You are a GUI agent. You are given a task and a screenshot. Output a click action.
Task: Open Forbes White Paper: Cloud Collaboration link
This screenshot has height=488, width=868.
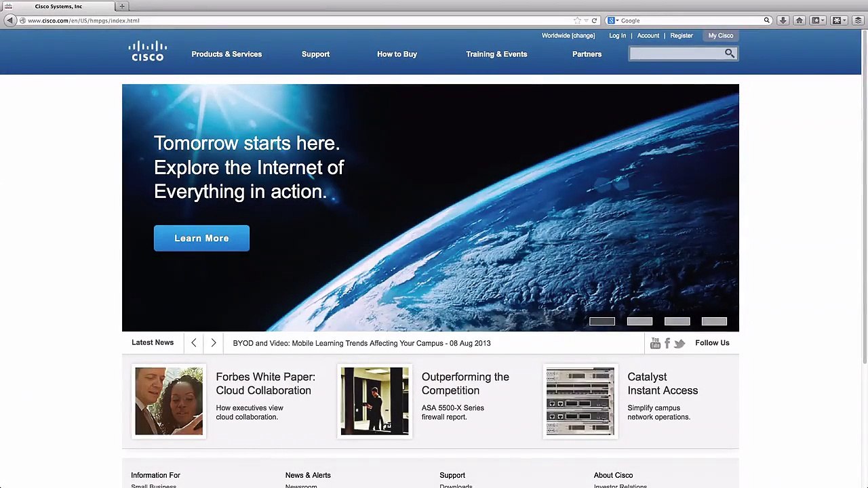(265, 384)
